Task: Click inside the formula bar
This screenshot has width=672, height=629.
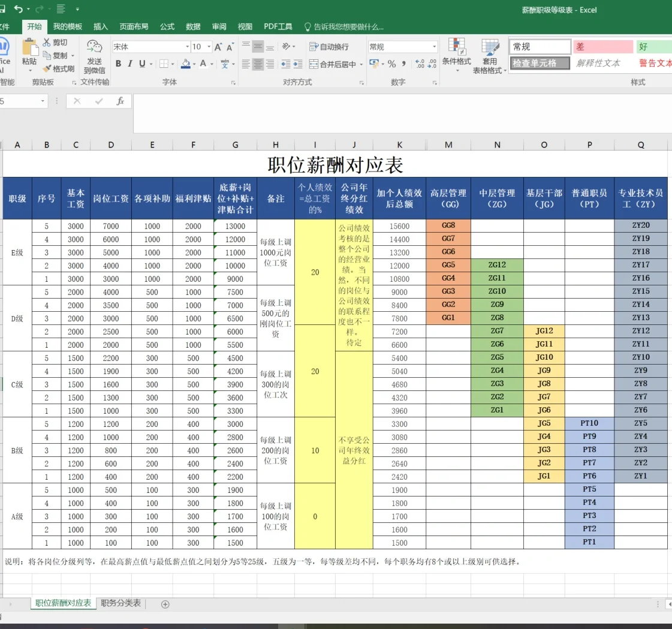Action: [402, 113]
